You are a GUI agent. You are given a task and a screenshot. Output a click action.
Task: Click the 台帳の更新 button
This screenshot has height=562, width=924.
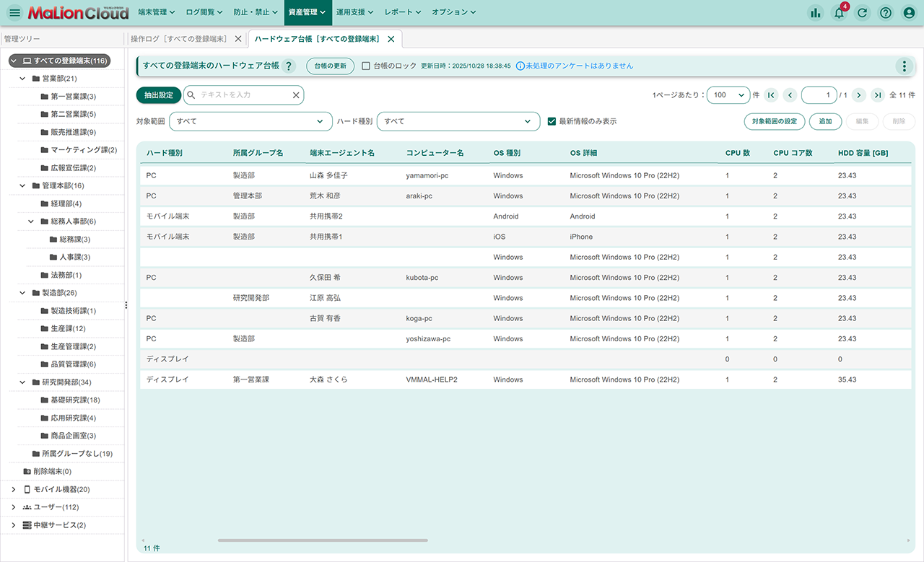[x=330, y=66]
